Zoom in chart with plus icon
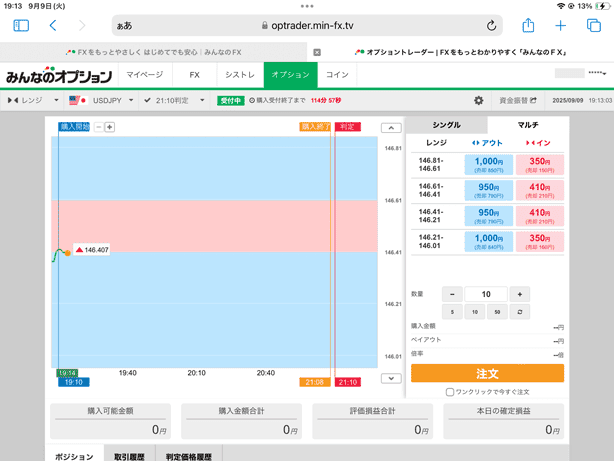The height and width of the screenshot is (461, 614). 110,127
